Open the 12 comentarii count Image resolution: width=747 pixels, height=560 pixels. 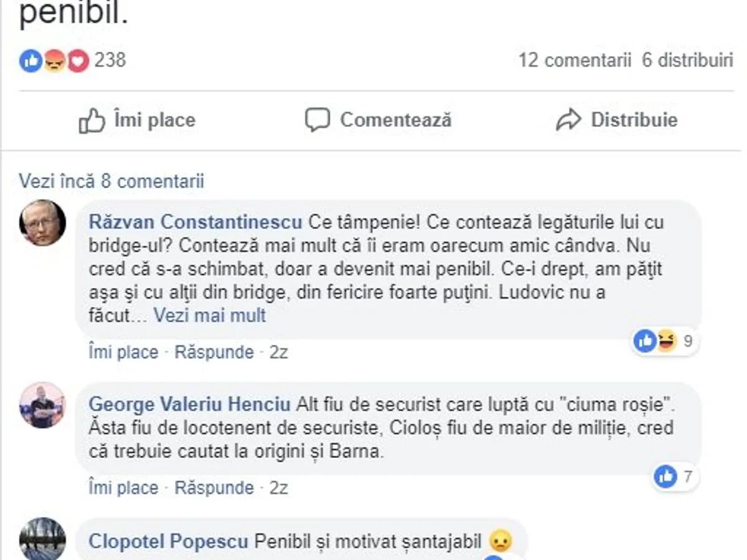click(575, 60)
